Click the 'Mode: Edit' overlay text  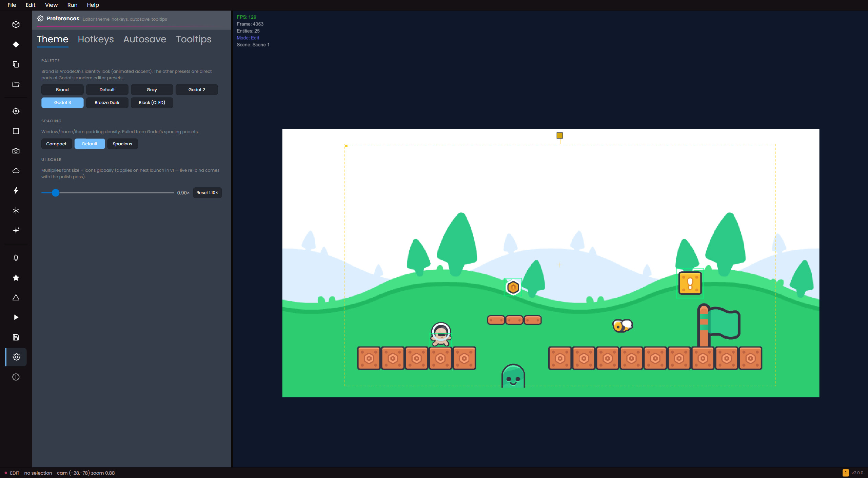click(248, 38)
